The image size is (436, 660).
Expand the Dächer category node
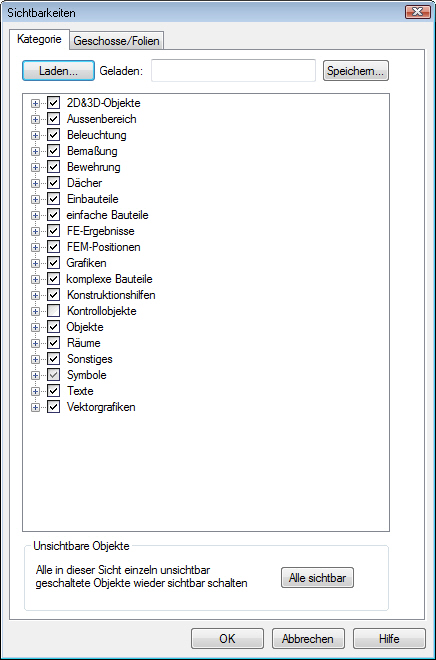click(35, 183)
